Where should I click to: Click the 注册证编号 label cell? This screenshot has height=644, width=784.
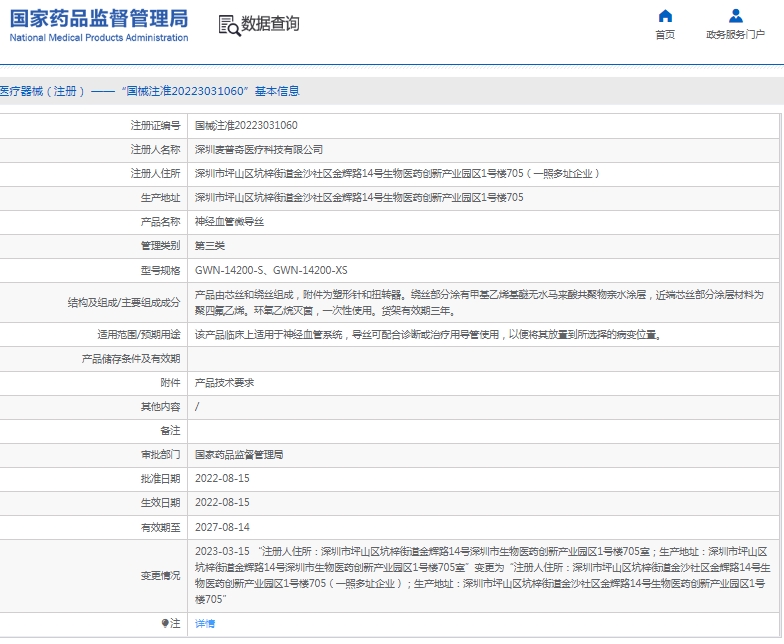[x=156, y=126]
